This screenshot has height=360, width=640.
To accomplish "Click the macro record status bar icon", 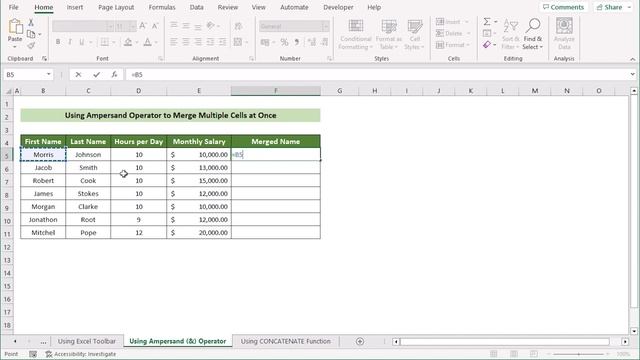I will click(33, 354).
